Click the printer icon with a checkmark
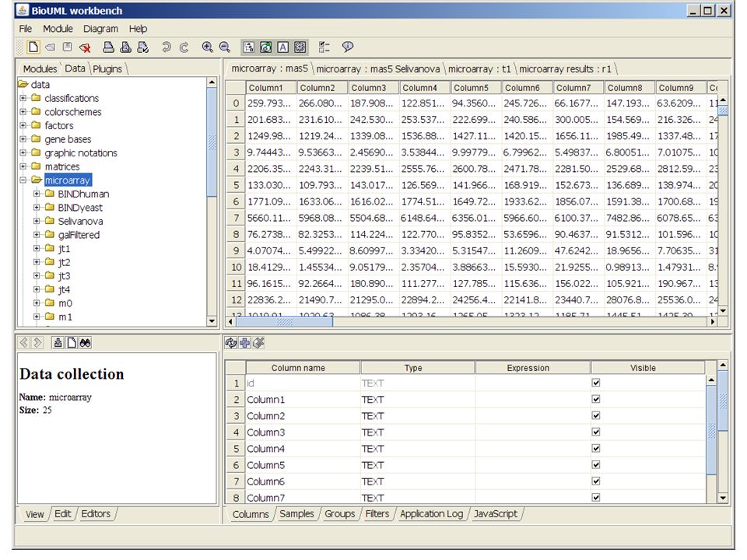The height and width of the screenshot is (560, 747). pos(143,47)
